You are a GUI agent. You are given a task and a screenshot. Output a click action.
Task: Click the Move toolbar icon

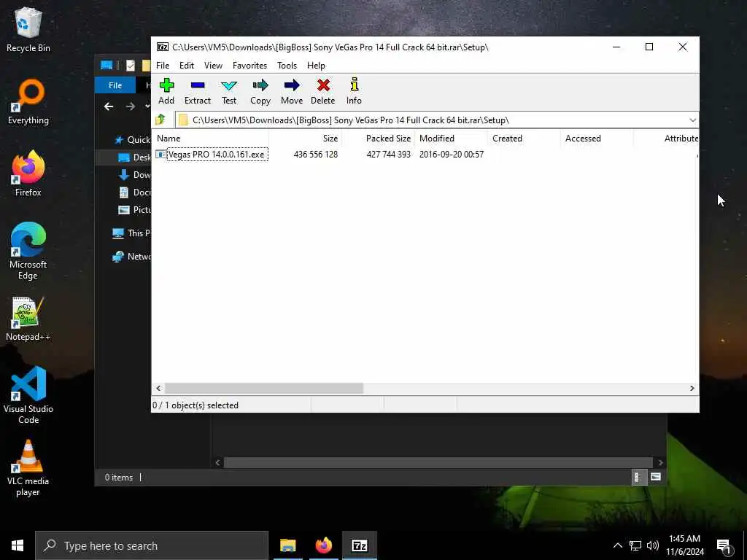(292, 91)
